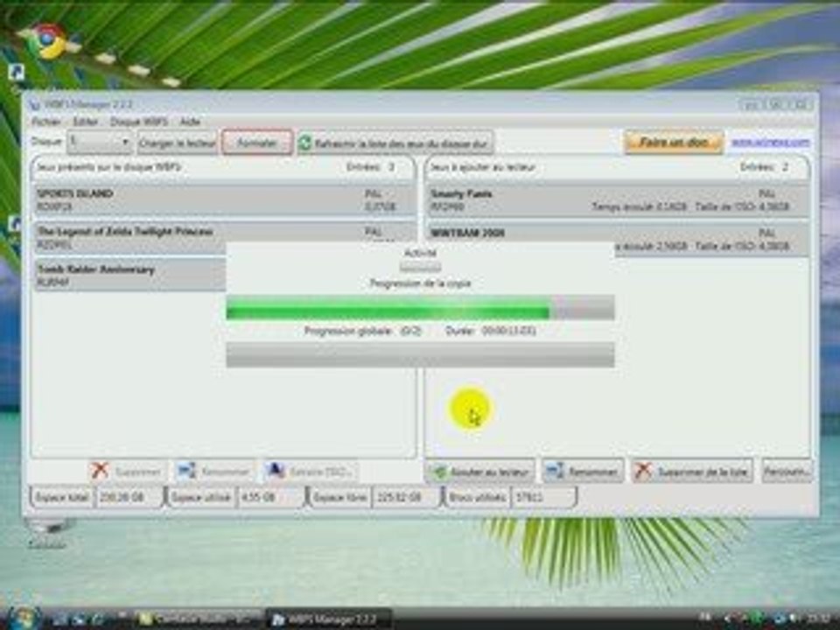Screen dimensions: 840x630
Task: Click the Ajouter au lecteur button label
Action: tap(489, 472)
